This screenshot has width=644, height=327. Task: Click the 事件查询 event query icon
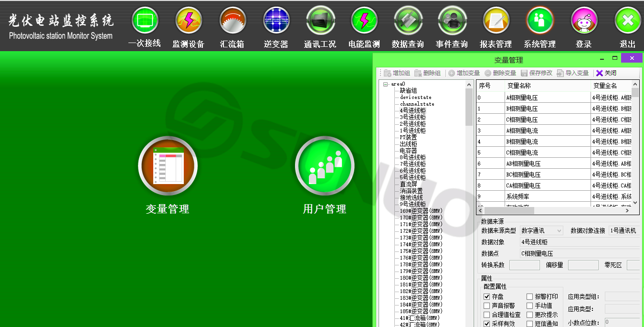point(452,21)
